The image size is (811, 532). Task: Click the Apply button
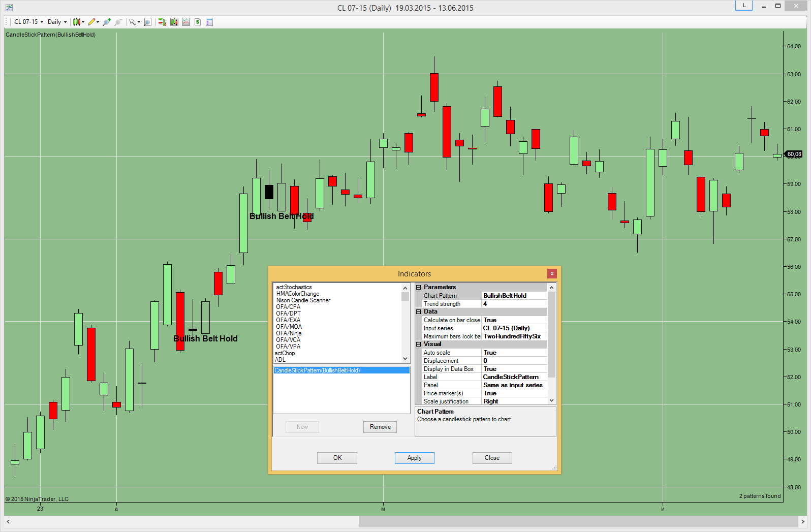coord(414,458)
